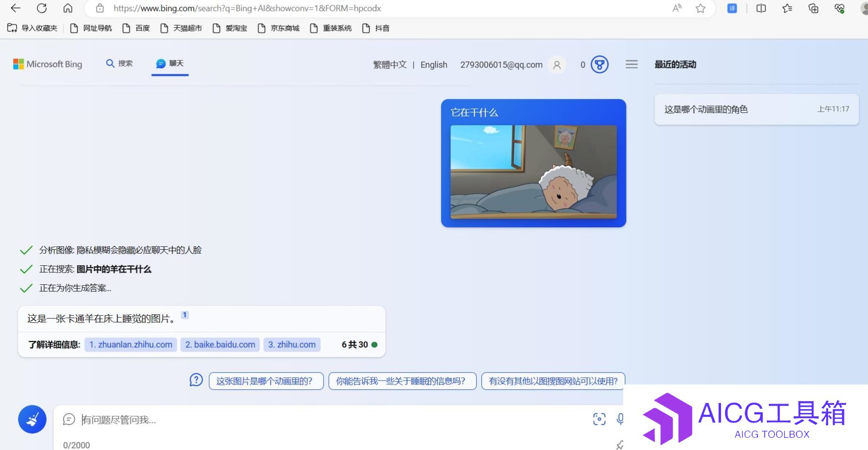868x450 pixels.
Task: Click the blue translate extension icon
Action: click(732, 8)
